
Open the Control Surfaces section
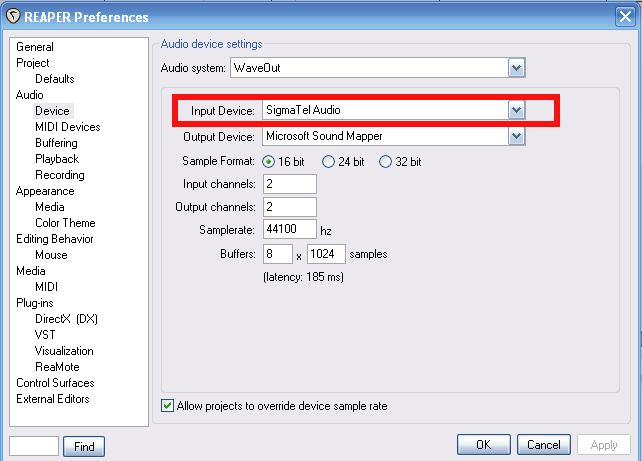(x=55, y=383)
